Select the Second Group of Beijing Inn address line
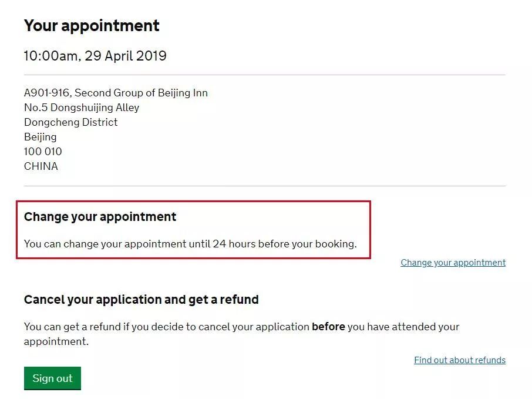Image resolution: width=532 pixels, height=399 pixels. (141, 93)
